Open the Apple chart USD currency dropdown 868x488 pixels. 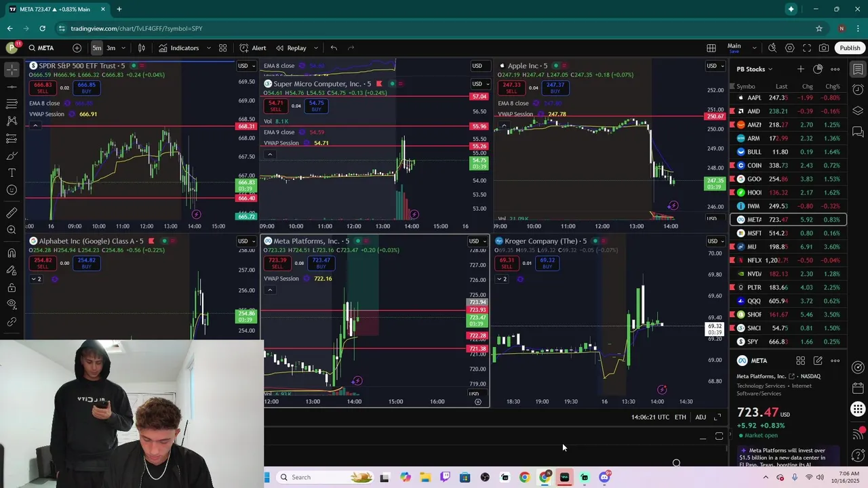coord(715,66)
